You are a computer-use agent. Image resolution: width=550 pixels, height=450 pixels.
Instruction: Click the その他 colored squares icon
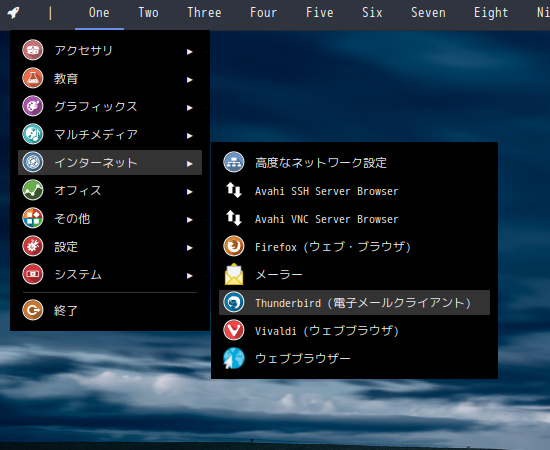point(33,218)
